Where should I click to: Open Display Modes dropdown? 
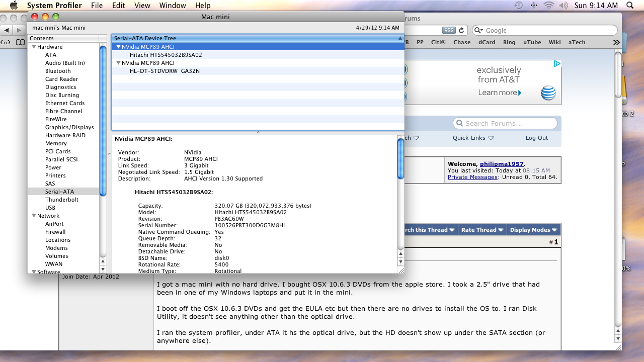click(x=533, y=230)
